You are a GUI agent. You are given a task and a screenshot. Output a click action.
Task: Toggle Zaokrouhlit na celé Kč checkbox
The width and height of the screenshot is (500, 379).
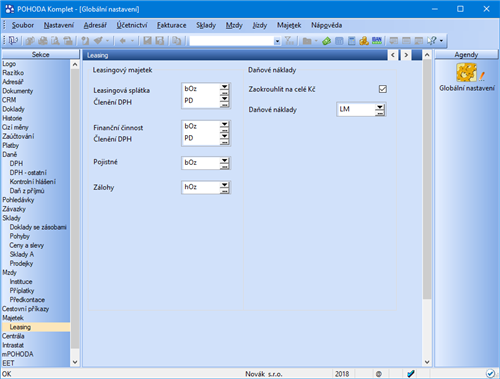[x=383, y=89]
